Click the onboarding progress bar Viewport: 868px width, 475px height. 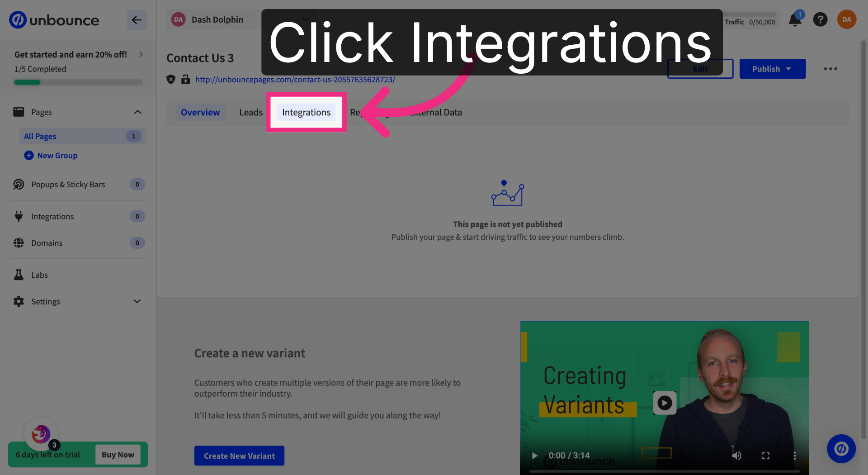pyautogui.click(x=79, y=82)
